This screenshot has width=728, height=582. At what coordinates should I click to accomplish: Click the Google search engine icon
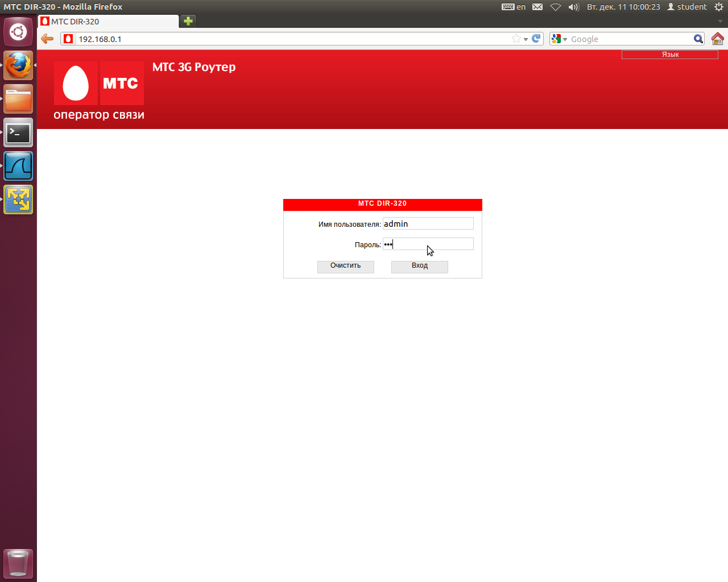point(556,39)
